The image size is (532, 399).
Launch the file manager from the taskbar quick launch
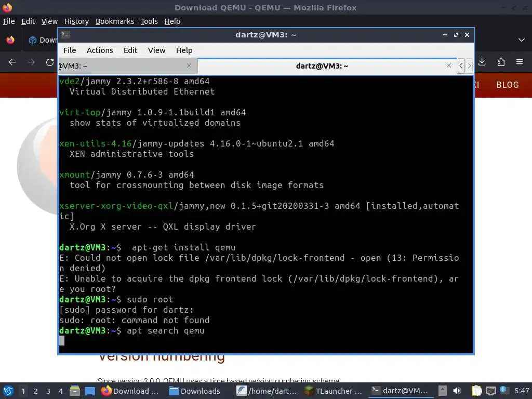[75, 391]
